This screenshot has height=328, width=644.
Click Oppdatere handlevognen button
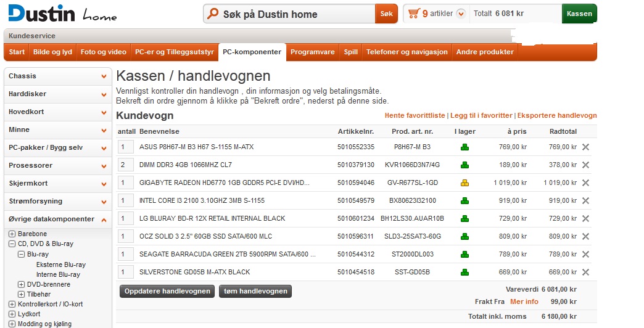pos(167,292)
